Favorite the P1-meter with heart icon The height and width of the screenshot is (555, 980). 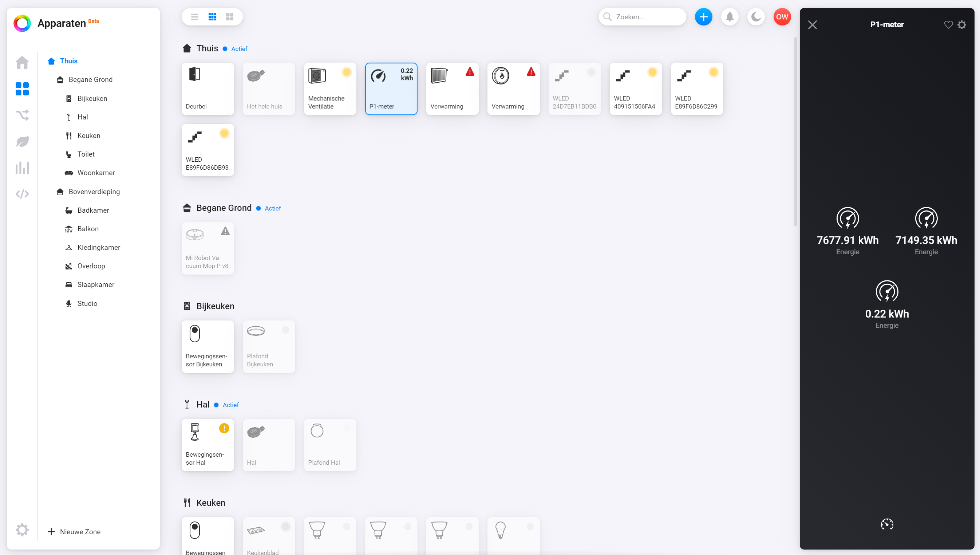tap(948, 25)
